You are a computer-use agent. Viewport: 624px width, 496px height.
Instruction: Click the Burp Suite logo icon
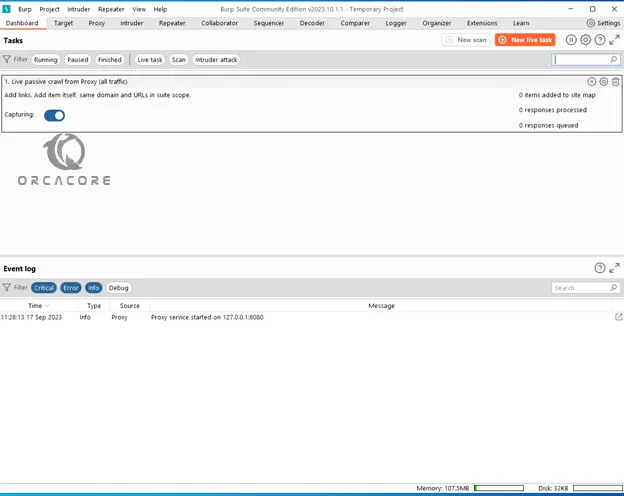[6, 9]
